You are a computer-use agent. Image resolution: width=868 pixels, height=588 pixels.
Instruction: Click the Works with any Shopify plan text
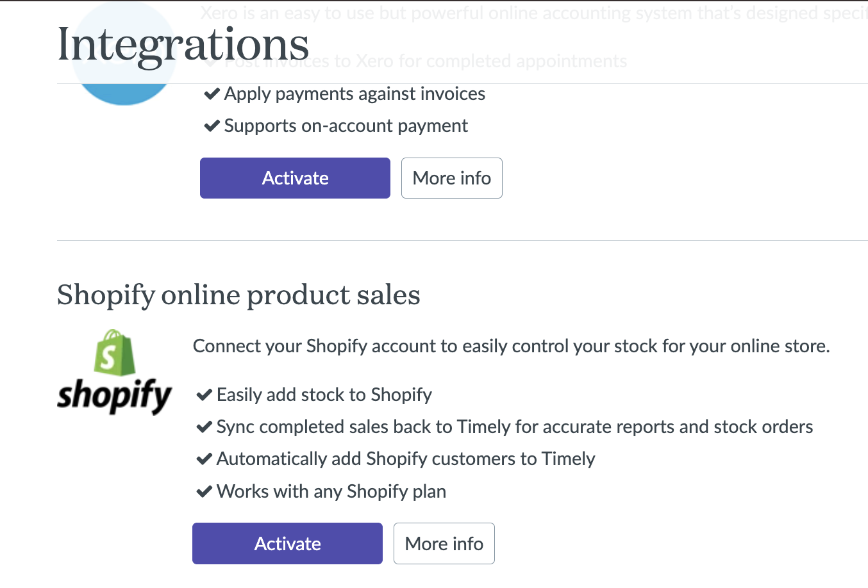(331, 492)
